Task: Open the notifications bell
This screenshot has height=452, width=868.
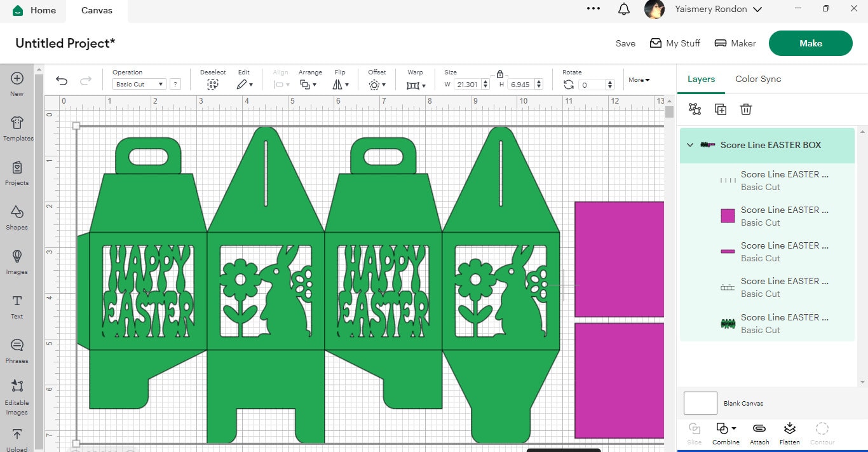Action: [624, 9]
